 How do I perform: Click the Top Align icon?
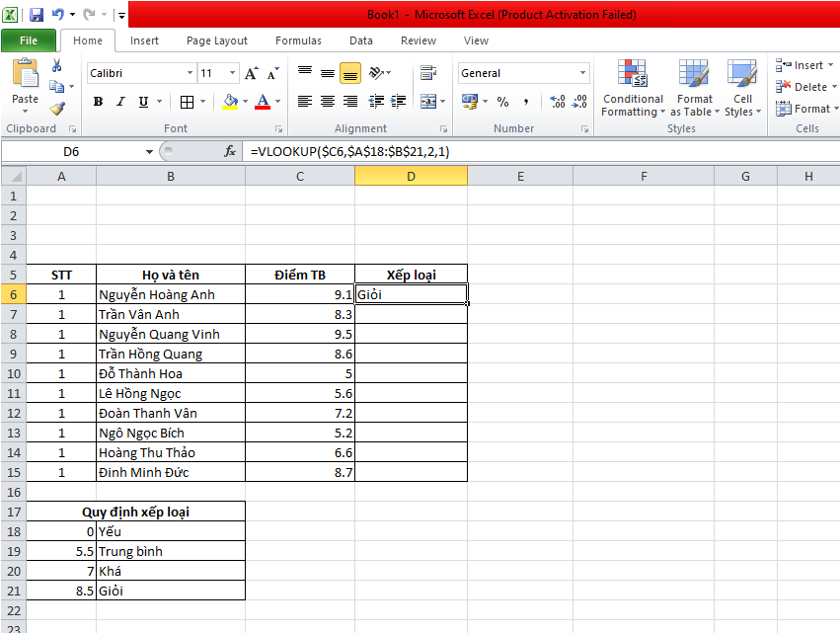305,72
